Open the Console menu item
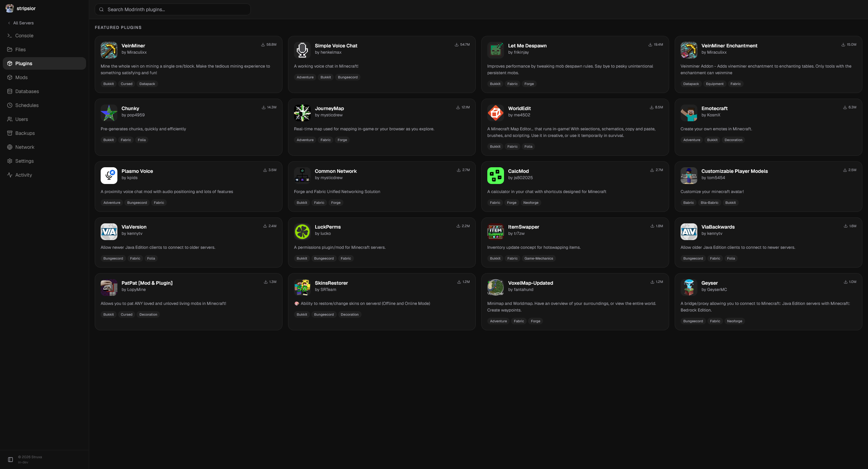The image size is (868, 469). [44, 36]
